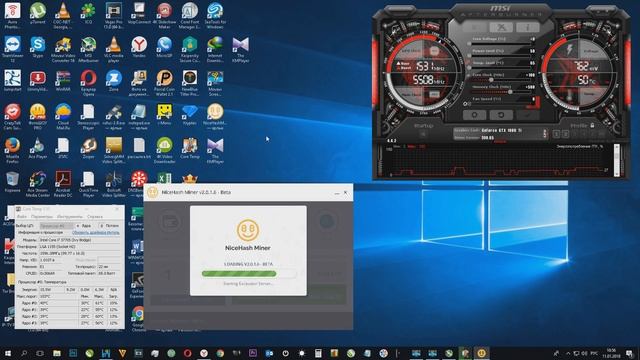
Task: Click the NiceHash Miner smiley logo
Action: pos(248,230)
